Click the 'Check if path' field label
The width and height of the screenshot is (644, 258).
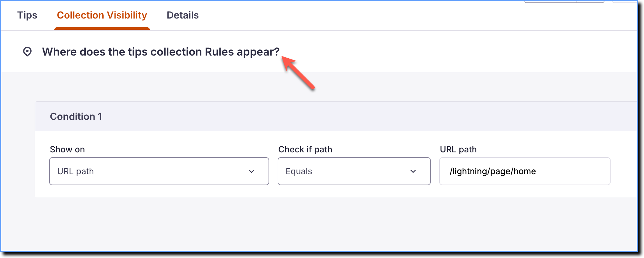(x=305, y=149)
